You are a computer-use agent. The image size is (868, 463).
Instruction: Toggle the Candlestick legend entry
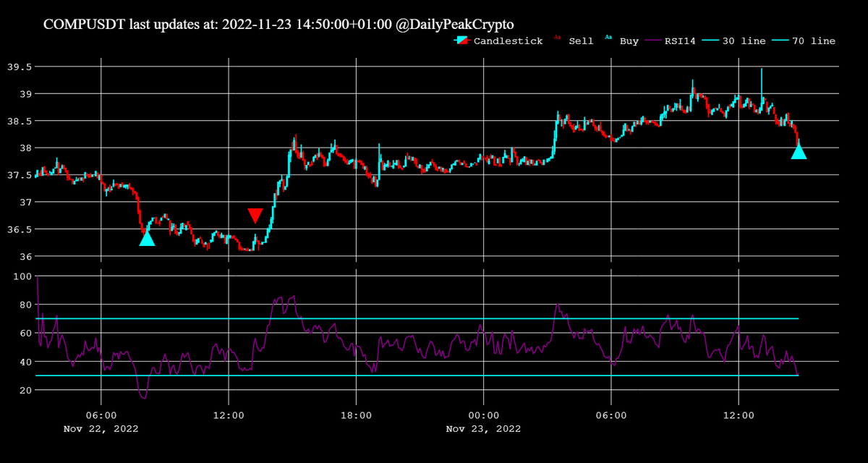[498, 41]
